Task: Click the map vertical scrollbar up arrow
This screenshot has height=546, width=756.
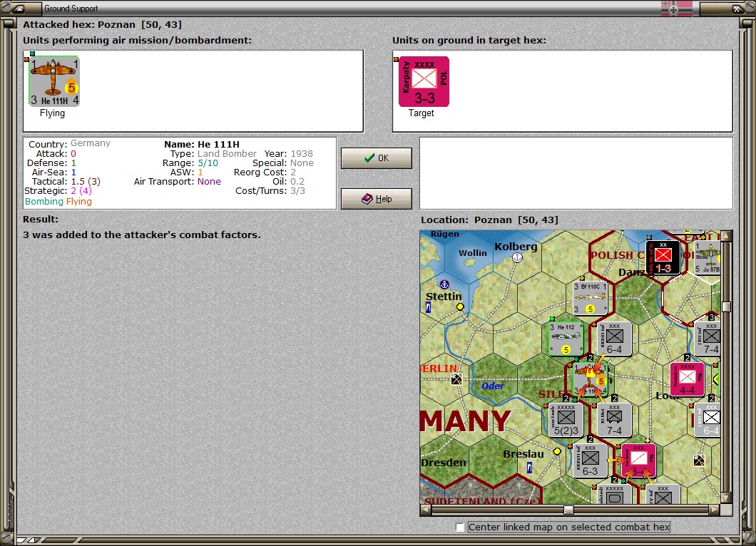Action: (x=725, y=236)
